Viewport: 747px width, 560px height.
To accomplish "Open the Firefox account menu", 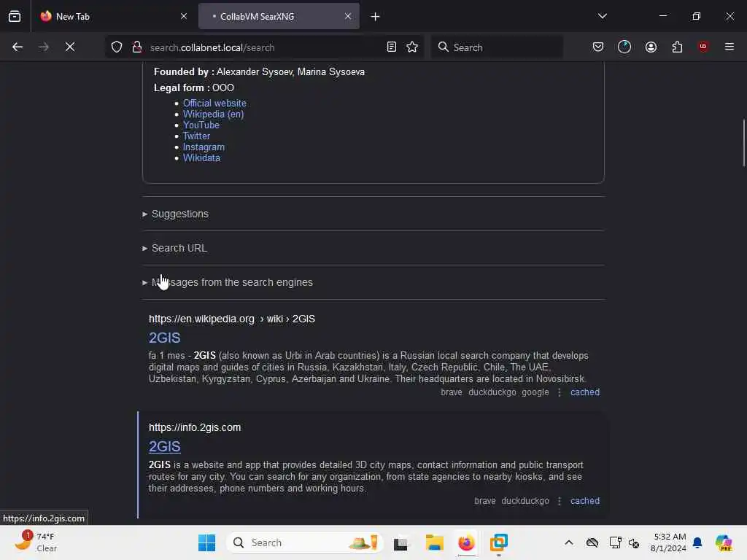I will point(651,47).
